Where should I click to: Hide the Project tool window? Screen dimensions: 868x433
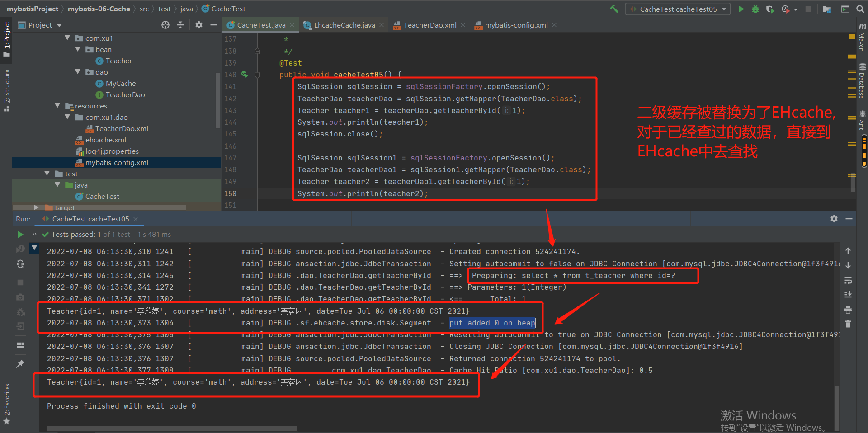pyautogui.click(x=214, y=25)
